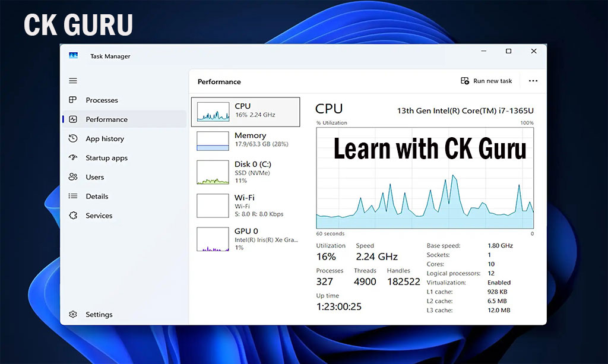The image size is (608, 364).
Task: Select the CPU mini graph thumbnail
Action: [213, 112]
